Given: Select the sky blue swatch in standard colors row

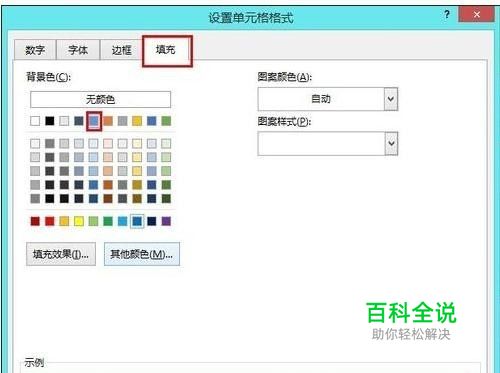Looking at the screenshot, I should pos(122,221).
